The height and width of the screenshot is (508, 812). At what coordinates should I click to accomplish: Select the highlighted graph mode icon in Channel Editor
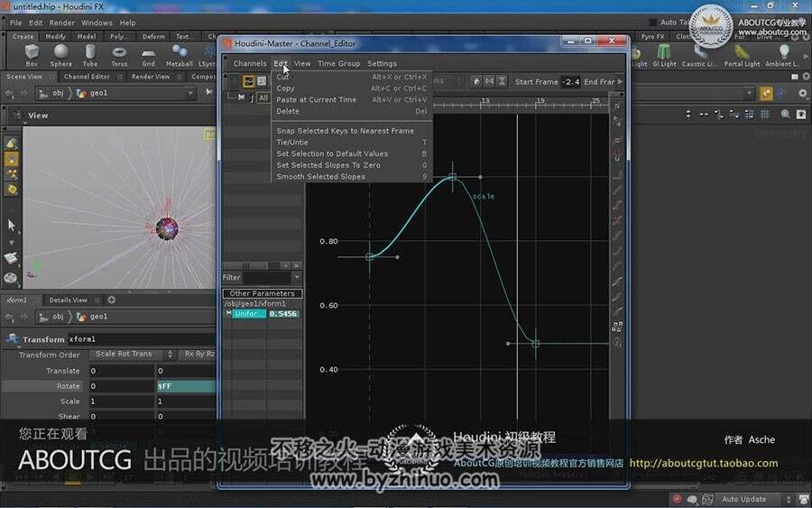click(249, 81)
